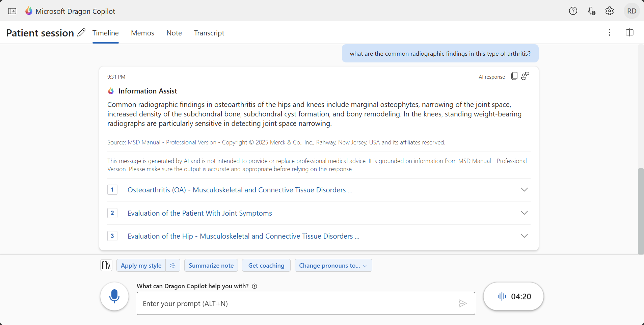Open the help question mark icon

tap(573, 11)
